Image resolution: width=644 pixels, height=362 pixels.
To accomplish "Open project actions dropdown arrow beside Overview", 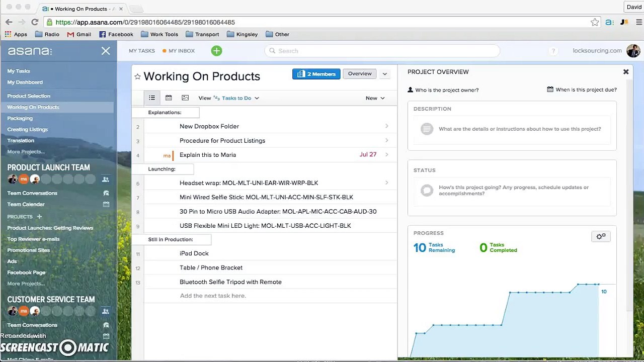I will click(384, 74).
